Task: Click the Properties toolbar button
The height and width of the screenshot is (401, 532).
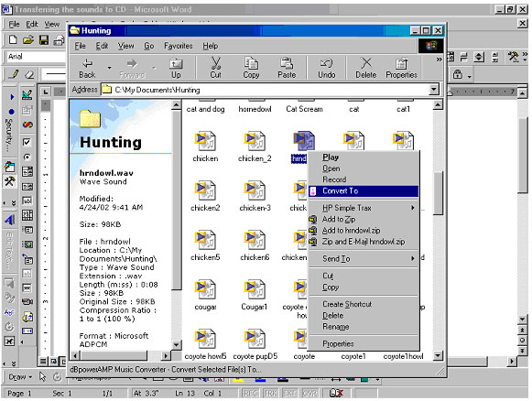Action: 401,68
